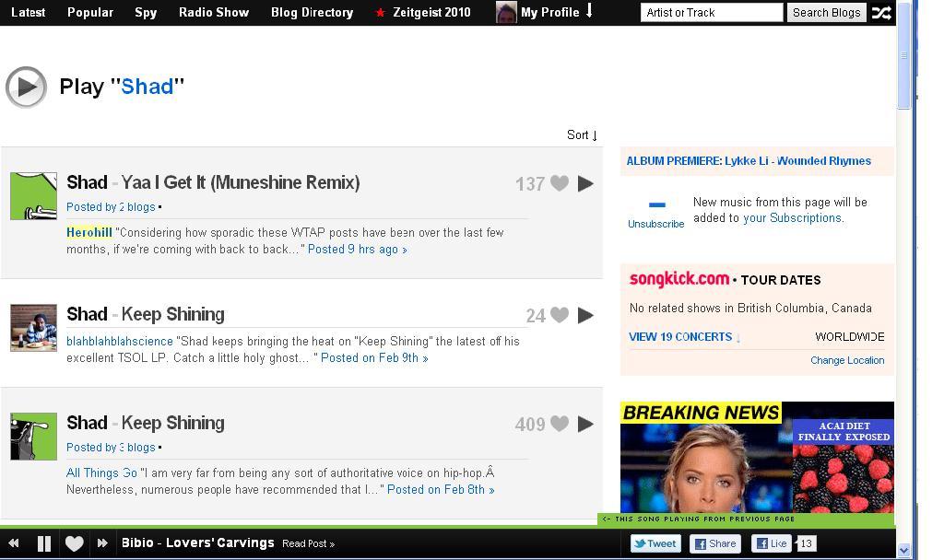Click the Shad artist link in heading
Image resolution: width=944 pixels, height=560 pixels.
click(x=147, y=87)
